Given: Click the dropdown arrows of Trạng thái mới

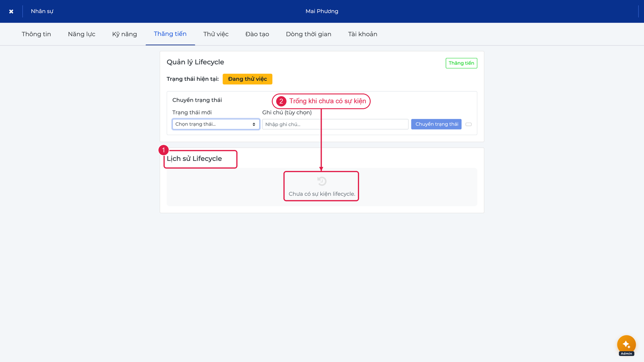Looking at the screenshot, I should pyautogui.click(x=254, y=124).
